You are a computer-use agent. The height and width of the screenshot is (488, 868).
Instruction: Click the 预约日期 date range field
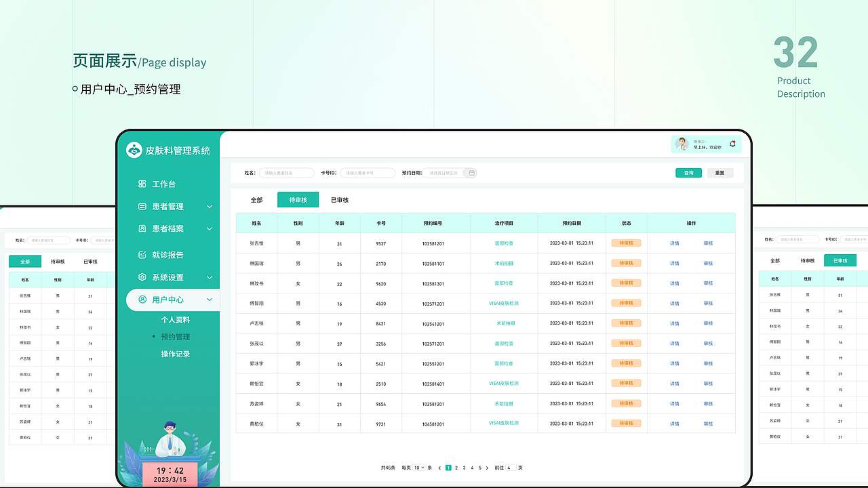click(450, 173)
